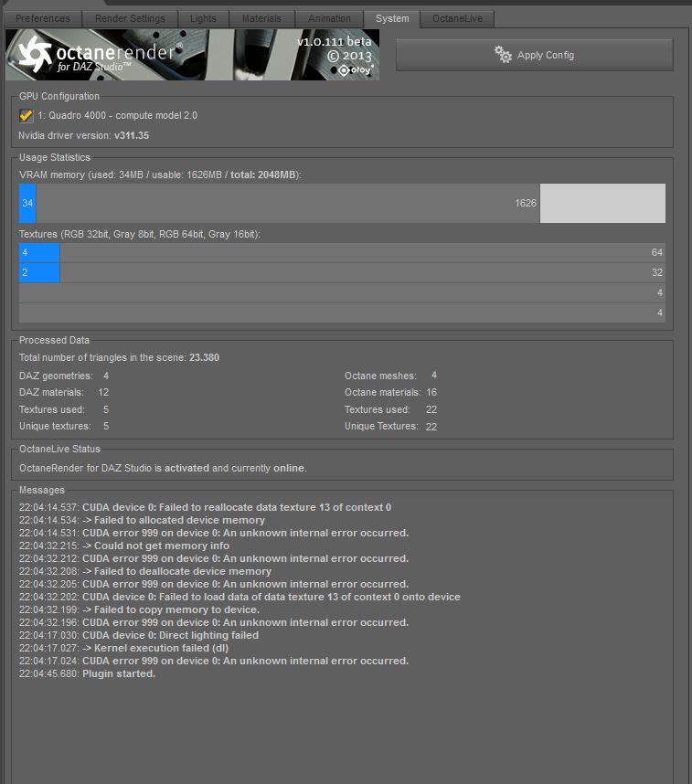Click the 'Failed to reallocate data texture 13' message
Image resolution: width=692 pixels, height=784 pixels.
205,507
